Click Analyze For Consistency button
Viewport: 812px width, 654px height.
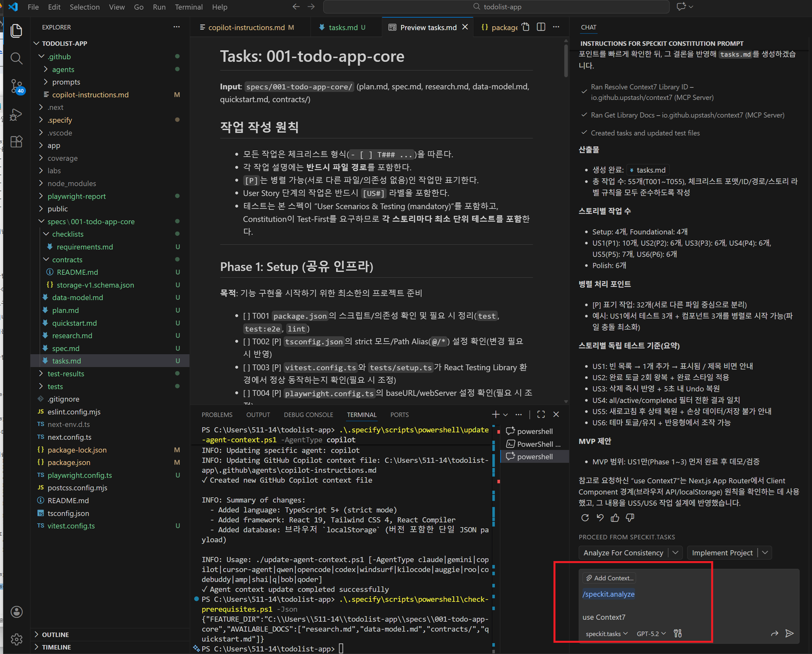pos(623,553)
